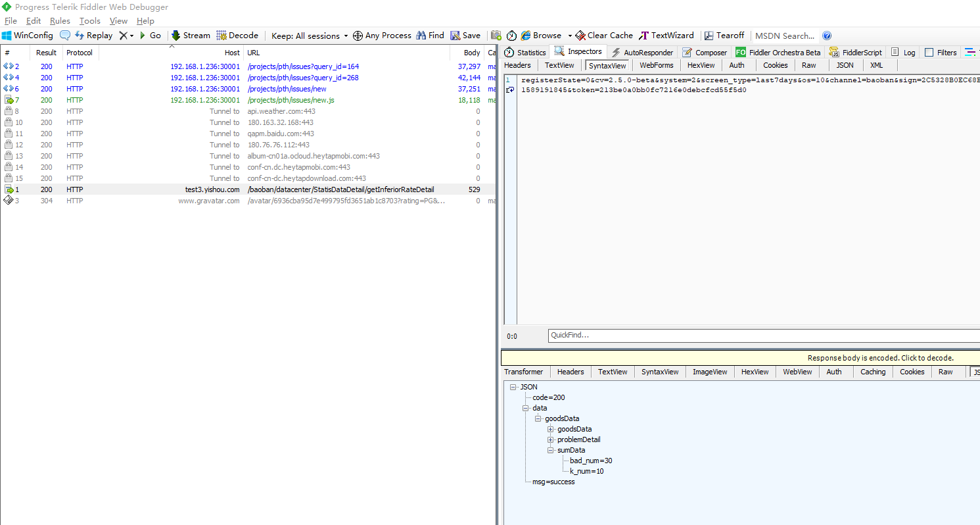Select the request JSON tab

tap(845, 65)
